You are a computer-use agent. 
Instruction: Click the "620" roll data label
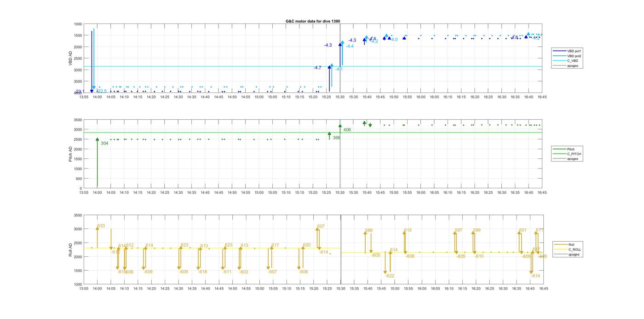[x=307, y=245]
